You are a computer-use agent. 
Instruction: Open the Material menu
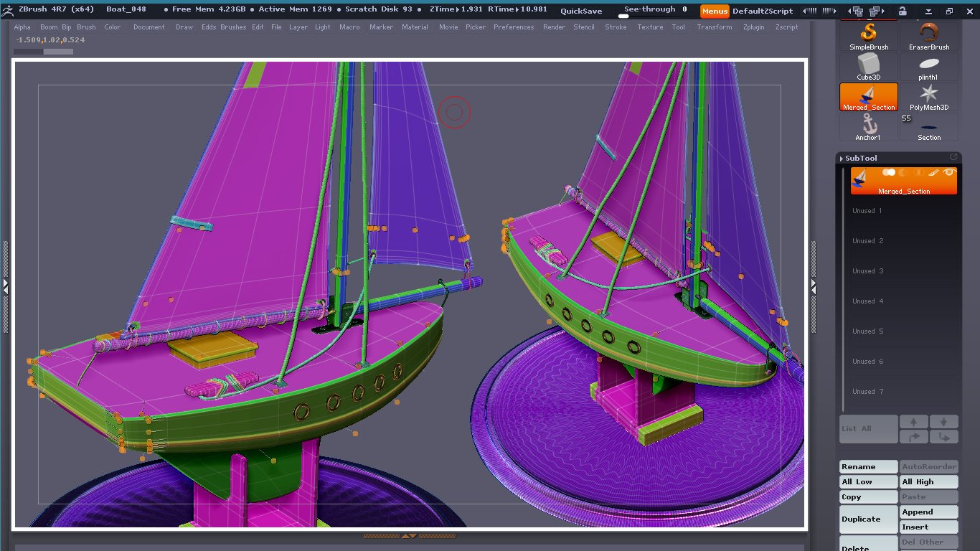pyautogui.click(x=415, y=27)
